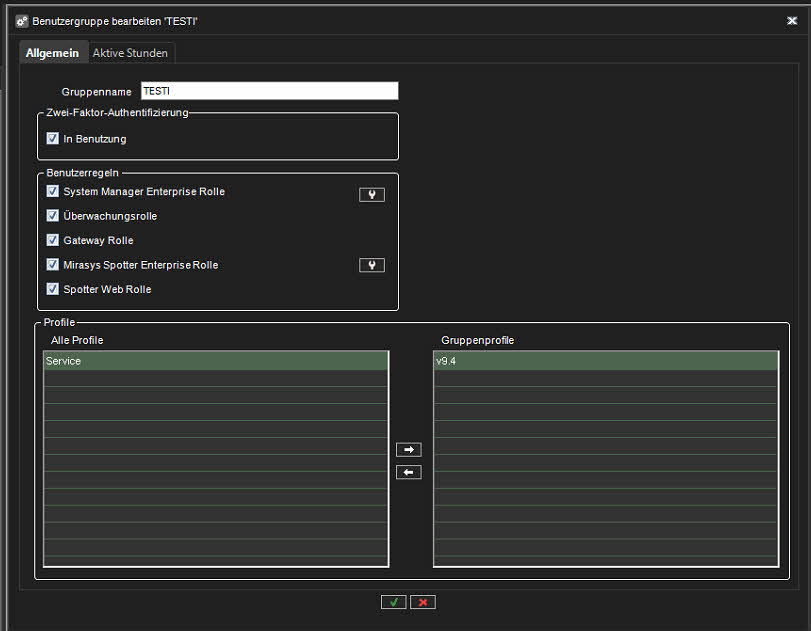Select v9.4 in Gruppenprofile list
811x631 pixels.
click(605, 361)
